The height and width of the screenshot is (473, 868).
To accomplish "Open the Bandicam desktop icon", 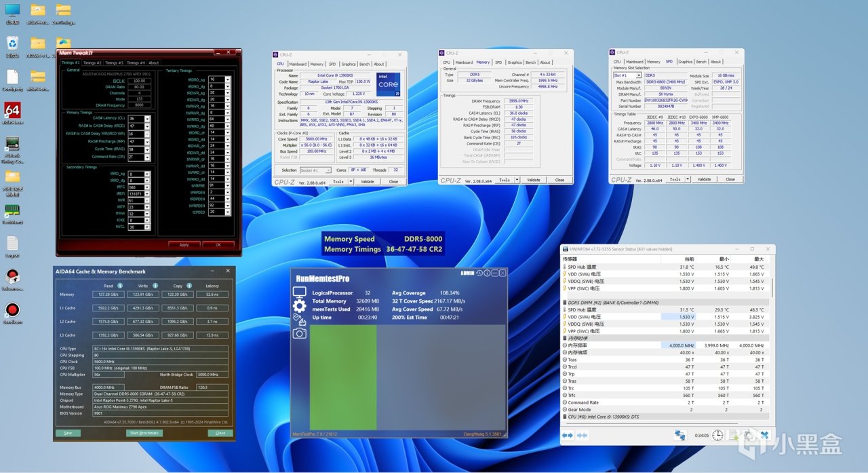I will [x=12, y=309].
